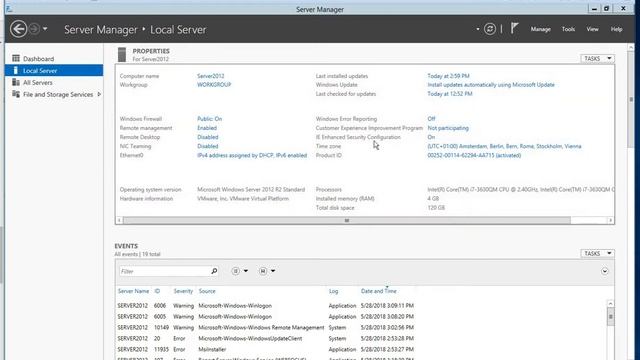Click Windows Firewall Public: On link

pos(209,119)
